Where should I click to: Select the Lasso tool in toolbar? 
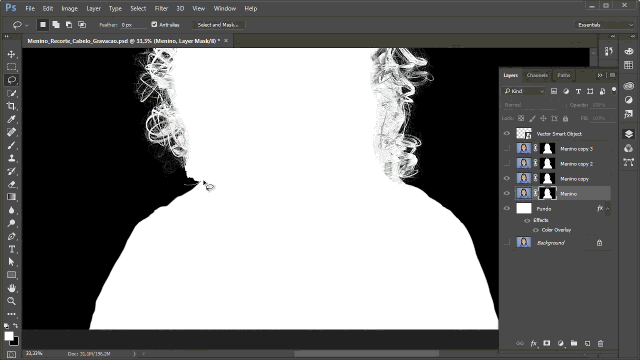click(x=11, y=80)
